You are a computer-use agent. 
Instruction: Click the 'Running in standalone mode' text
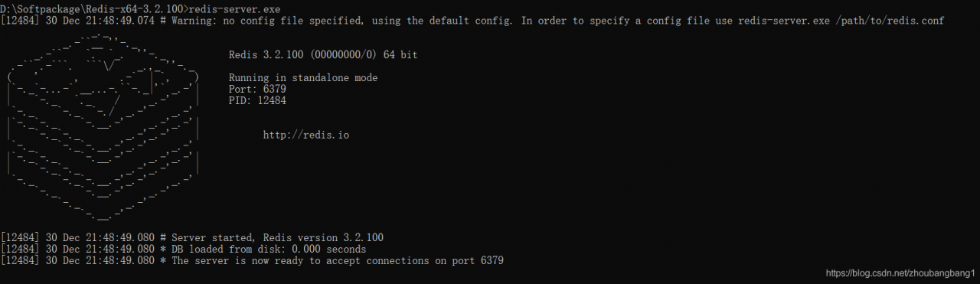pyautogui.click(x=303, y=78)
